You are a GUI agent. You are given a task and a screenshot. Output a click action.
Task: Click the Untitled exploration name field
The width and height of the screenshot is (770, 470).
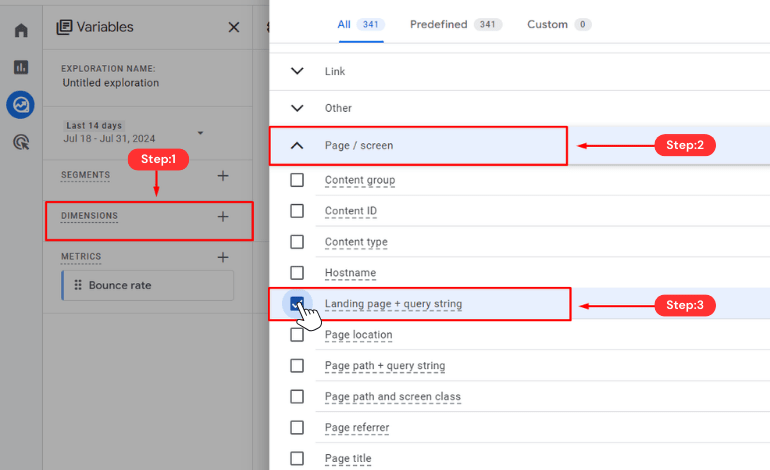pyautogui.click(x=111, y=83)
